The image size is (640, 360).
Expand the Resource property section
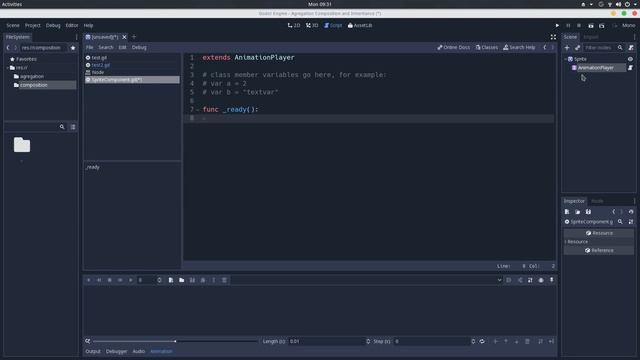point(577,242)
